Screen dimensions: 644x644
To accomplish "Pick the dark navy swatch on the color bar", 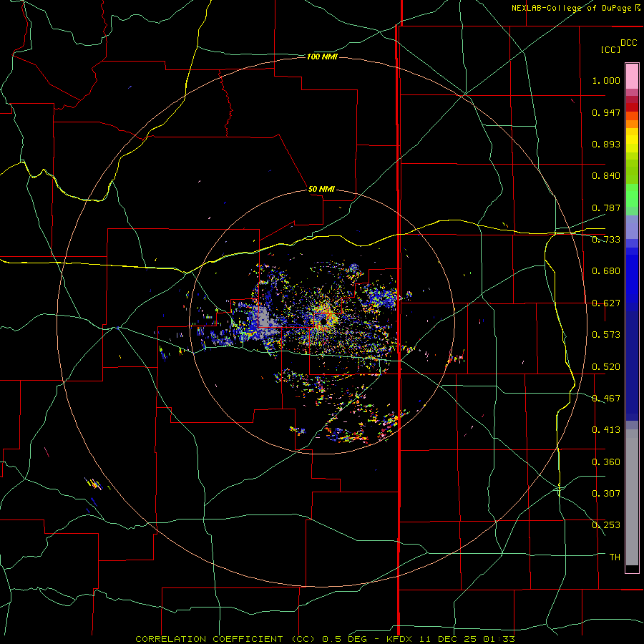I will [x=632, y=361].
